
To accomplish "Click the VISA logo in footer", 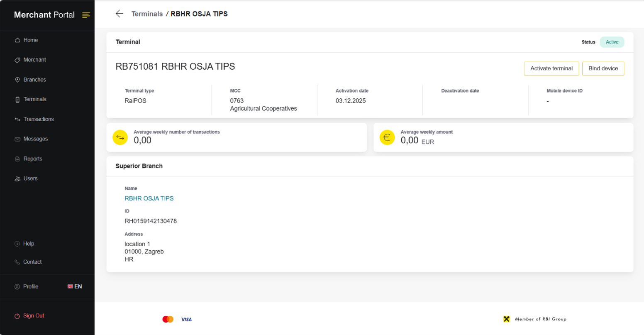I will click(x=186, y=319).
